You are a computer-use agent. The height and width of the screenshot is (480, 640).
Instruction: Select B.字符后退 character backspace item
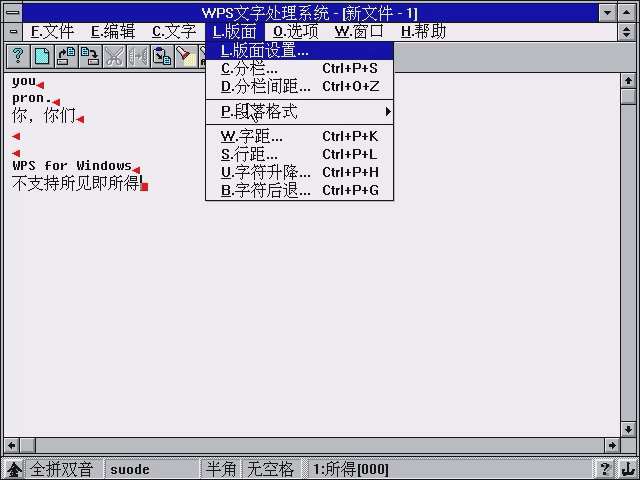300,190
